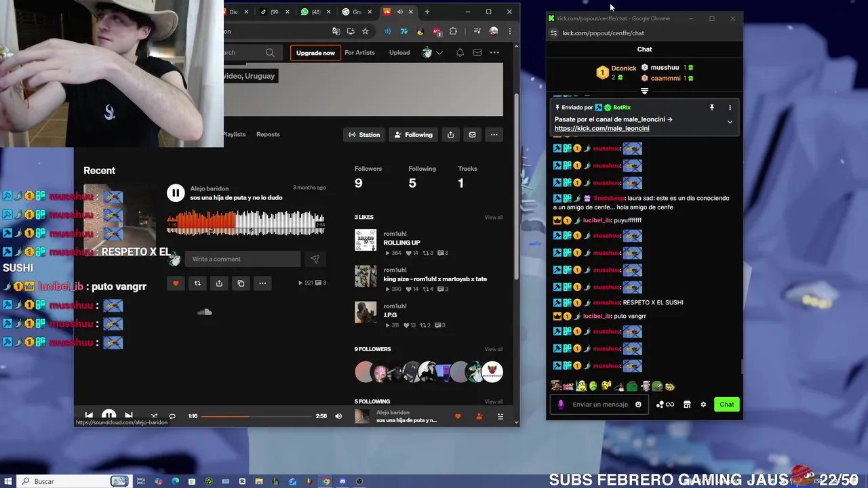Mute volume in the SoundCloud player bar

point(338,416)
